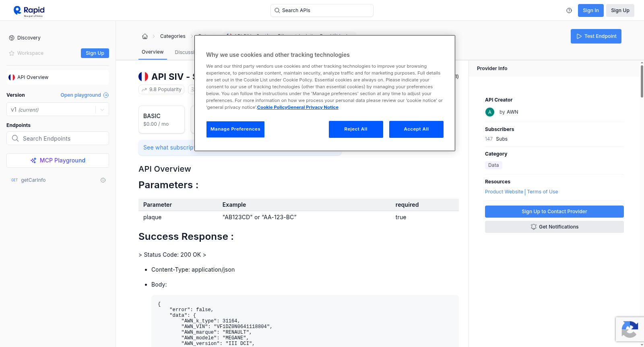Click the reCAPTCHA badge
The image size is (644, 347).
click(630, 329)
